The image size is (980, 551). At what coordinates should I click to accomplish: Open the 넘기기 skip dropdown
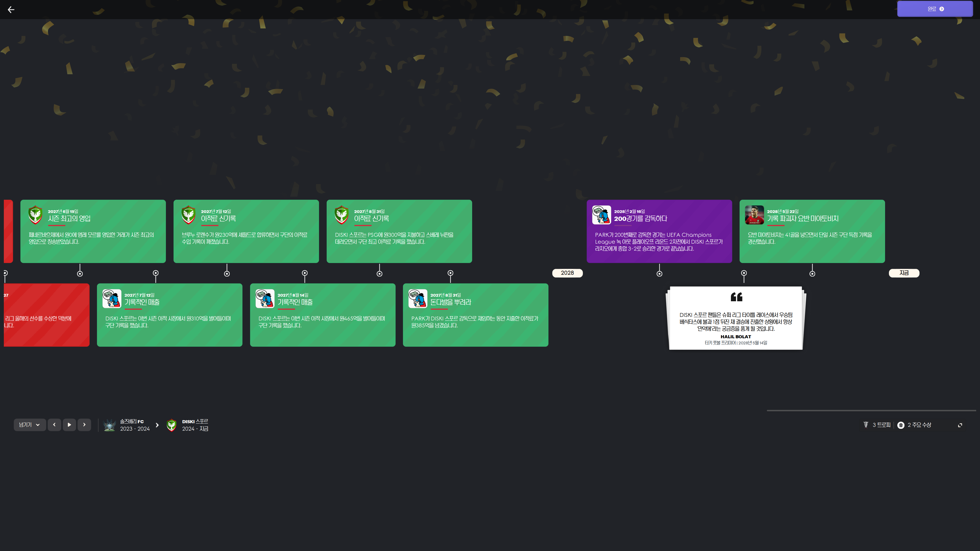(x=30, y=425)
